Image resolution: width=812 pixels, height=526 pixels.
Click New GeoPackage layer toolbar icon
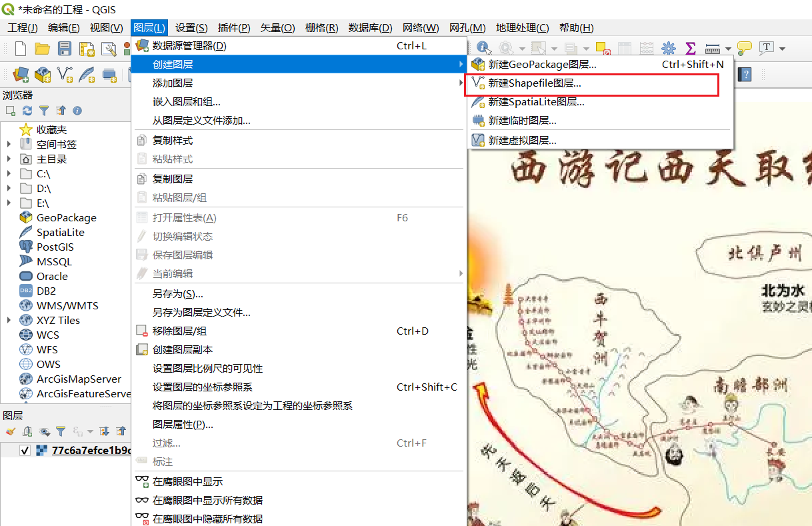43,74
